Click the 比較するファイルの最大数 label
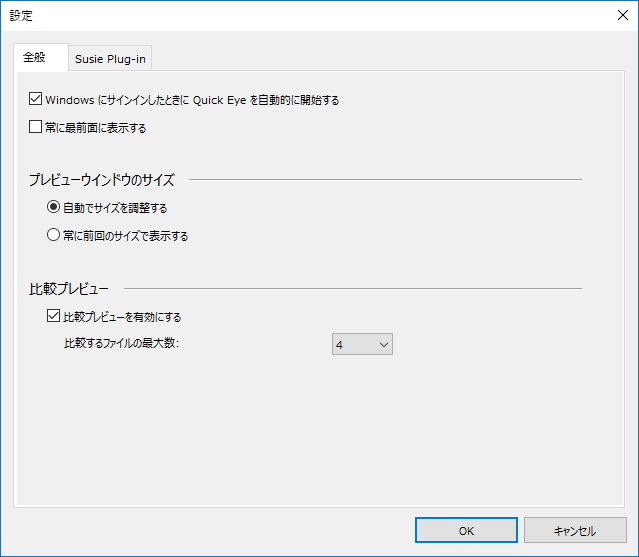Image resolution: width=639 pixels, height=557 pixels. tap(121, 343)
